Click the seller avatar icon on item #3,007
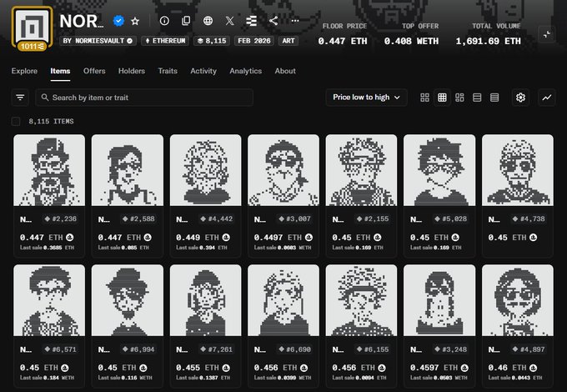Image resolution: width=567 pixels, height=392 pixels. pyautogui.click(x=309, y=238)
